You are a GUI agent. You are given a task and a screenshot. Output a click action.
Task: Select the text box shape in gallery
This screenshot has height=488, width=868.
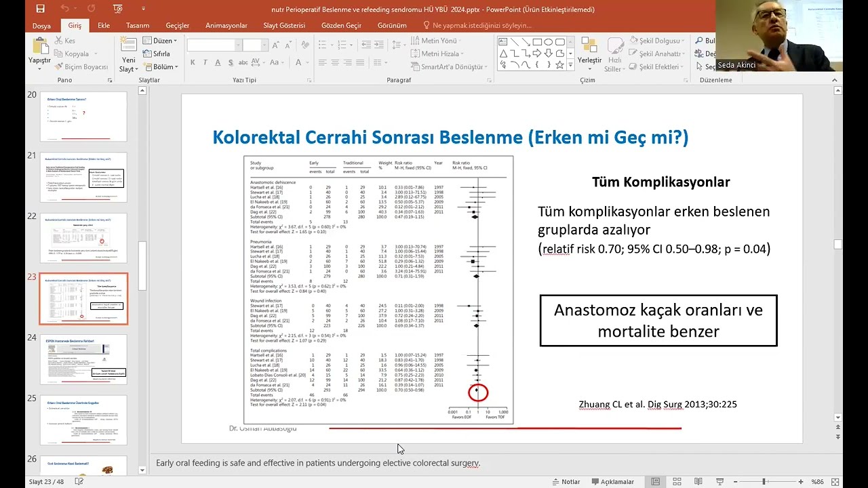503,42
